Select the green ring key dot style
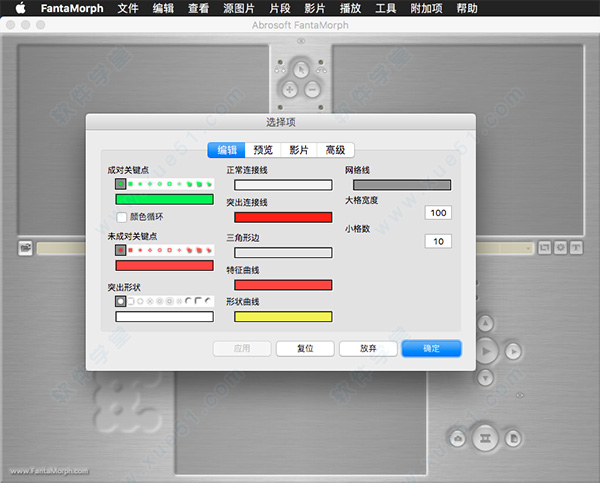600x483 pixels. coord(160,184)
